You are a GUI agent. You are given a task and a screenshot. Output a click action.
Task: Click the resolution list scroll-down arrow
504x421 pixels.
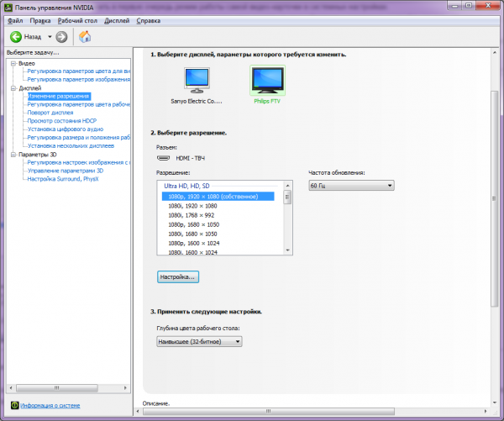tap(287, 250)
